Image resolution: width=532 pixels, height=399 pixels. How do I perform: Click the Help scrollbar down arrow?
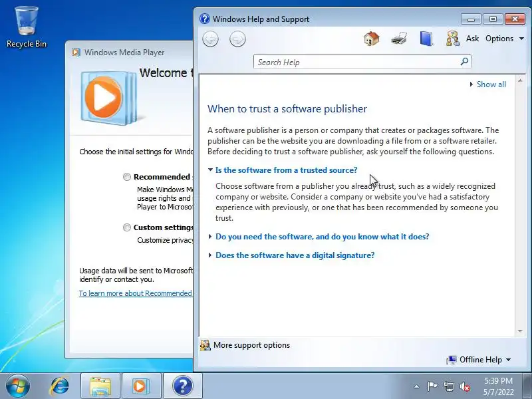520,331
